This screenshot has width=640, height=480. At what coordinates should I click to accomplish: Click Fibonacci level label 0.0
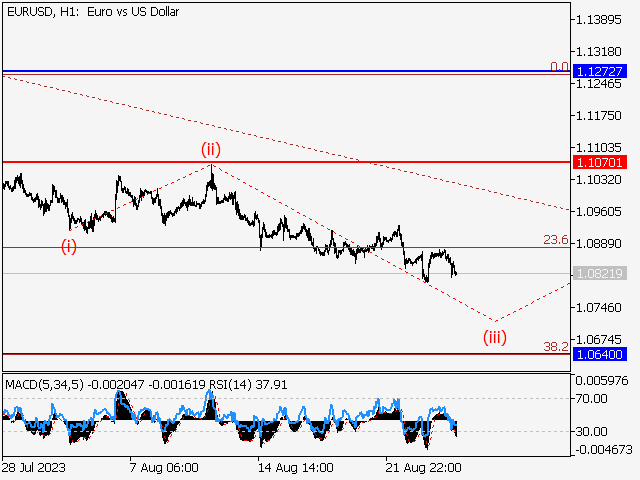pyautogui.click(x=559, y=66)
